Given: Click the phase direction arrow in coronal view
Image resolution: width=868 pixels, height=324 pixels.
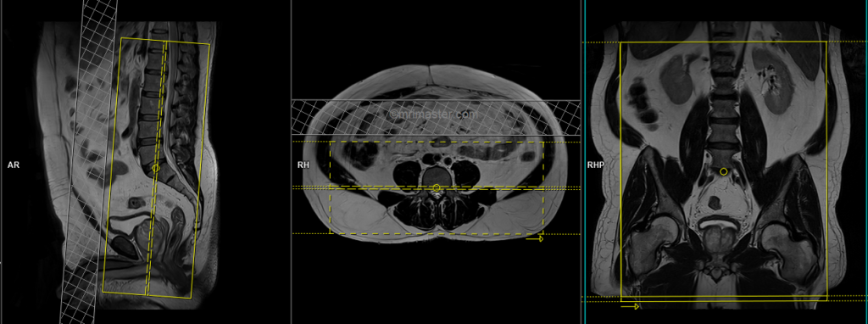Looking at the screenshot, I should [x=630, y=305].
